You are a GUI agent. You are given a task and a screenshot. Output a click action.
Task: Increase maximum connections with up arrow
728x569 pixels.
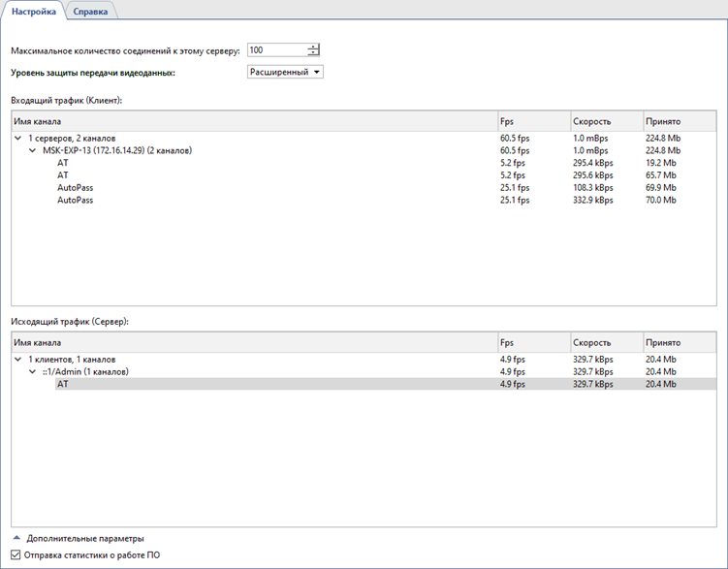[x=313, y=47]
